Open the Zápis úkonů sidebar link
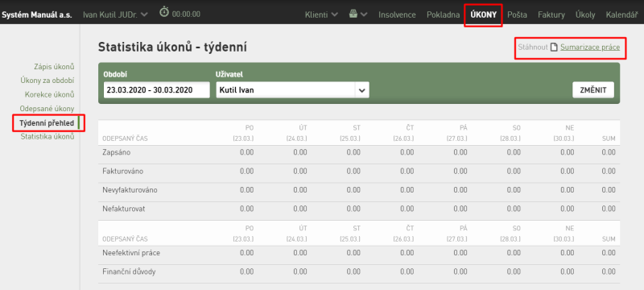 click(54, 67)
